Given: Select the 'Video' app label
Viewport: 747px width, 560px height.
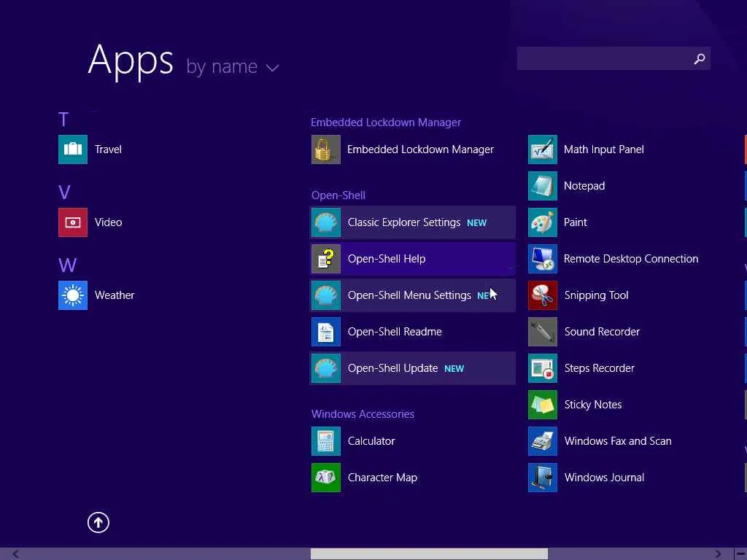Looking at the screenshot, I should pos(108,222).
